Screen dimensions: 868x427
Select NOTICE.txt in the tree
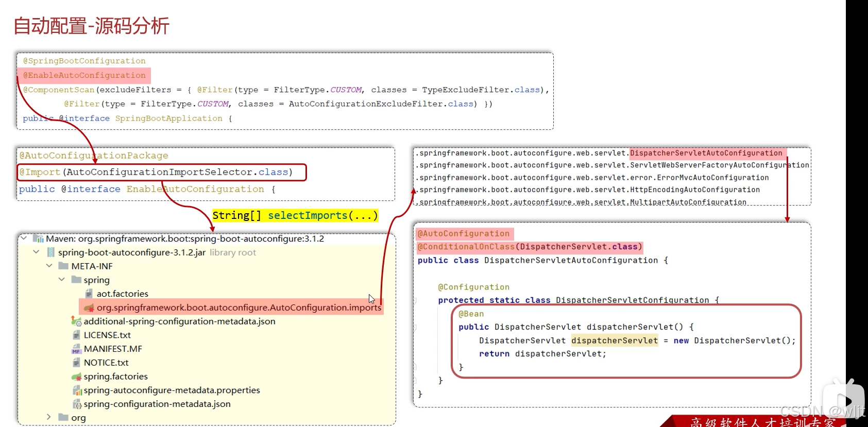pos(106,363)
